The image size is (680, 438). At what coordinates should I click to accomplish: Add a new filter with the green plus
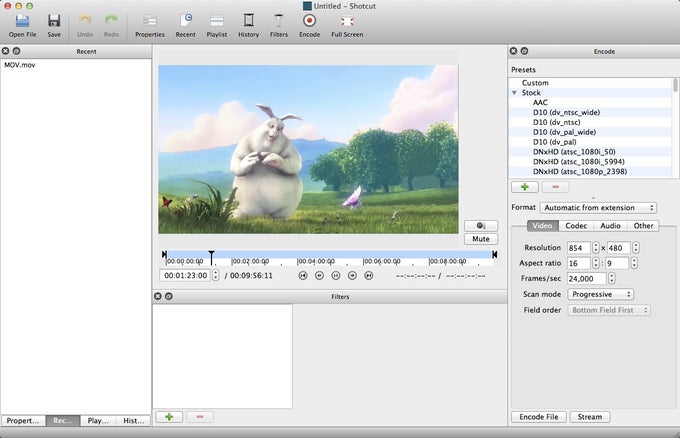(x=169, y=417)
